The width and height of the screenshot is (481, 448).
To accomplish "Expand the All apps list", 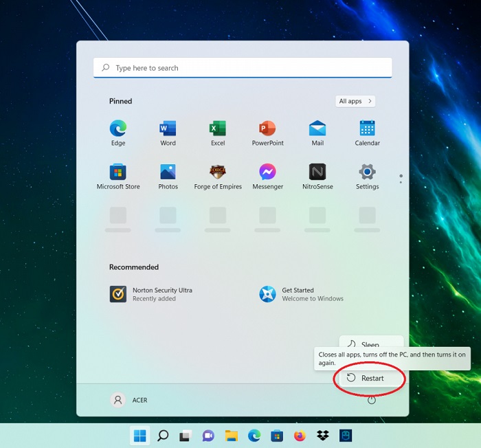I will (x=355, y=102).
